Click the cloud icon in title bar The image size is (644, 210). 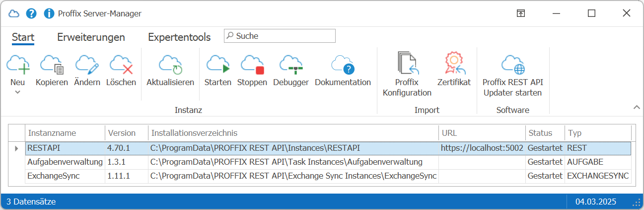click(14, 13)
